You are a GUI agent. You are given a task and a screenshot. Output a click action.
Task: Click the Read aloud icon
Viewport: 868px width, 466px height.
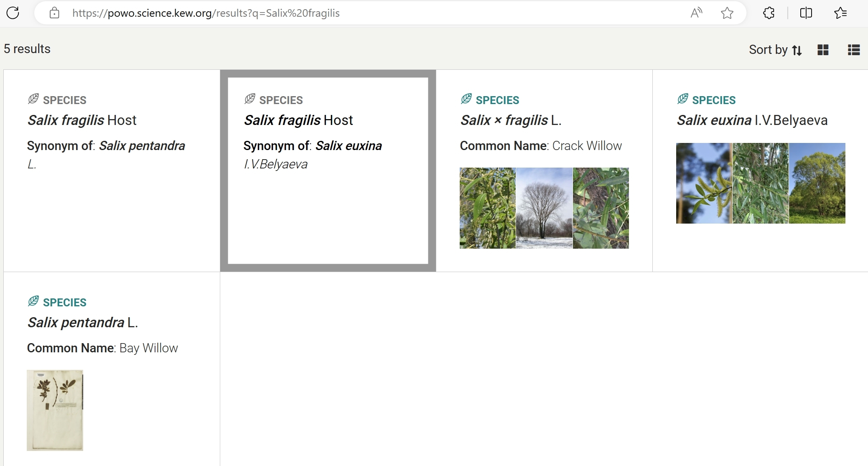click(696, 13)
